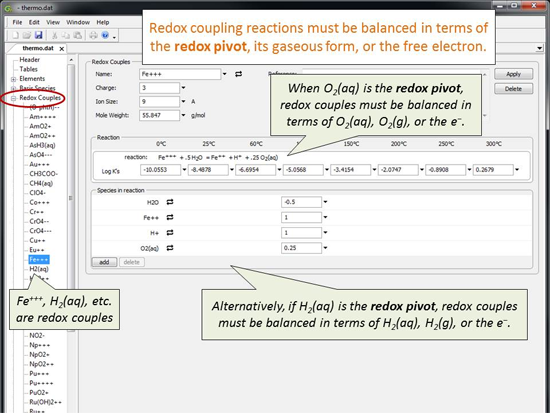Screen dimensions: 550x413
Task: Click the swap icon beside H+ species
Action: click(x=170, y=233)
